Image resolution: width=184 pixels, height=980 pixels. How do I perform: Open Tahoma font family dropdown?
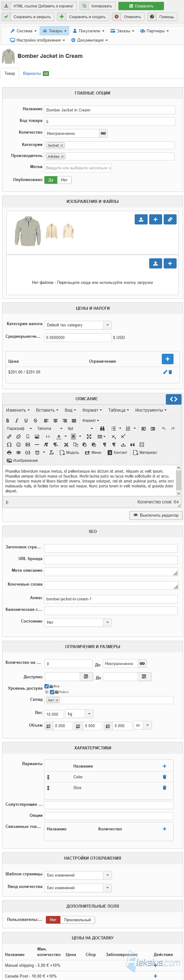(x=50, y=428)
